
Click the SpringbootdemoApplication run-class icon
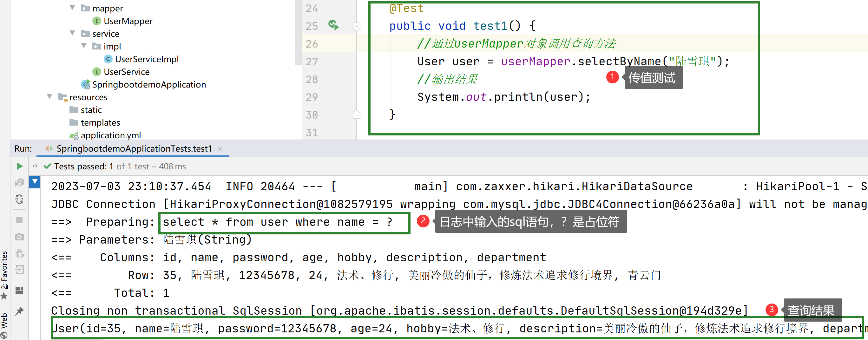tap(86, 85)
